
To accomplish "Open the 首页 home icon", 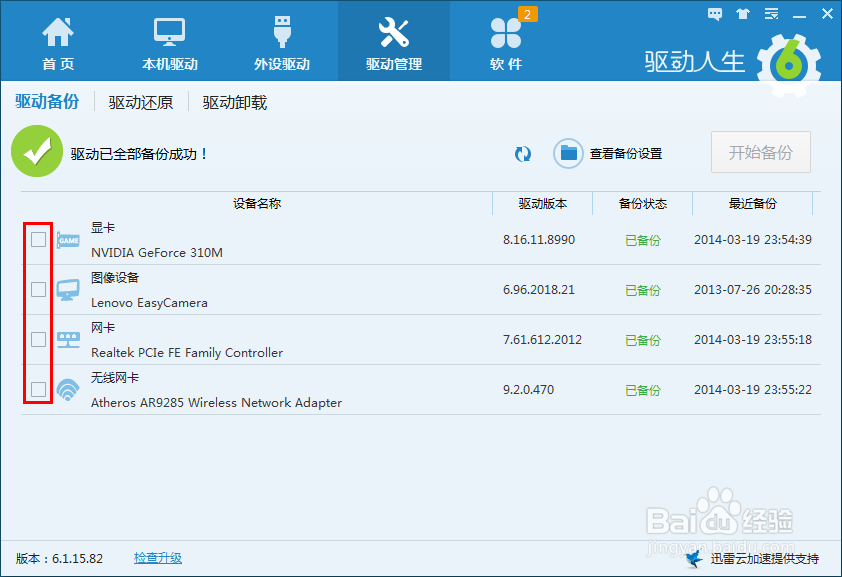I will tap(58, 32).
